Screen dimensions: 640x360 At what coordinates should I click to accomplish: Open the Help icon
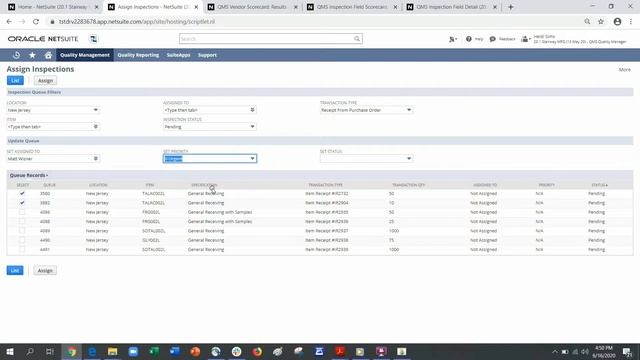(469, 39)
